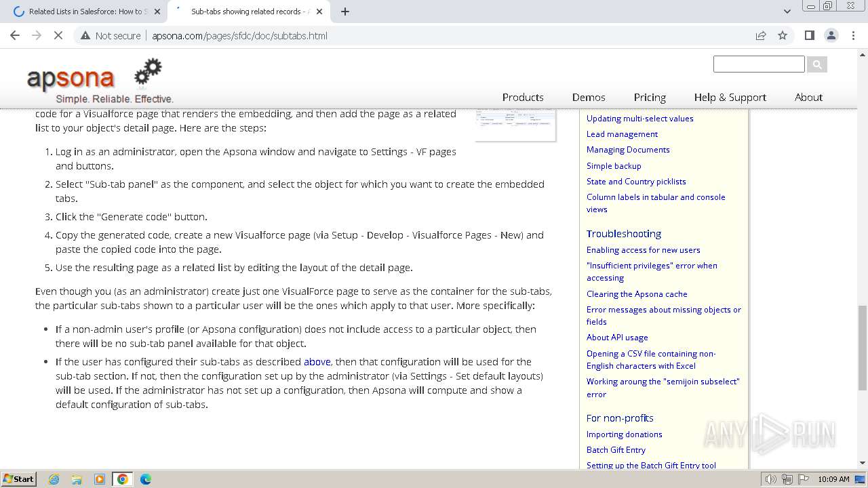Open the Windows Start menu
868x488 pixels.
coord(19,479)
